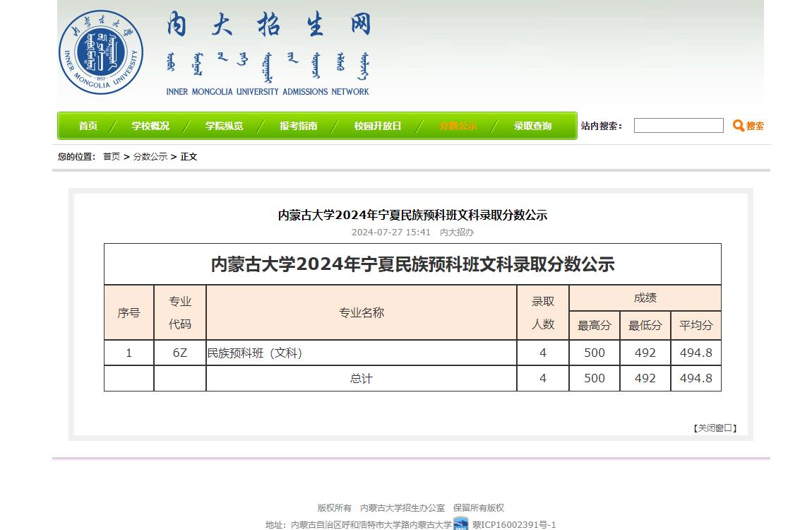Open the 分数公示 navigation tab
Image resolution: width=812 pixels, height=530 pixels.
coord(458,126)
